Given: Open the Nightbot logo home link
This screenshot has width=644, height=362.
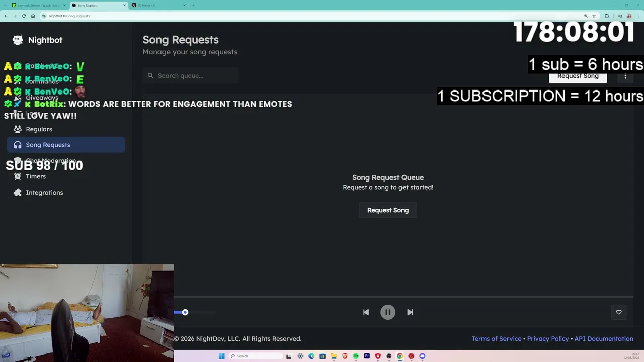Looking at the screenshot, I should 38,40.
